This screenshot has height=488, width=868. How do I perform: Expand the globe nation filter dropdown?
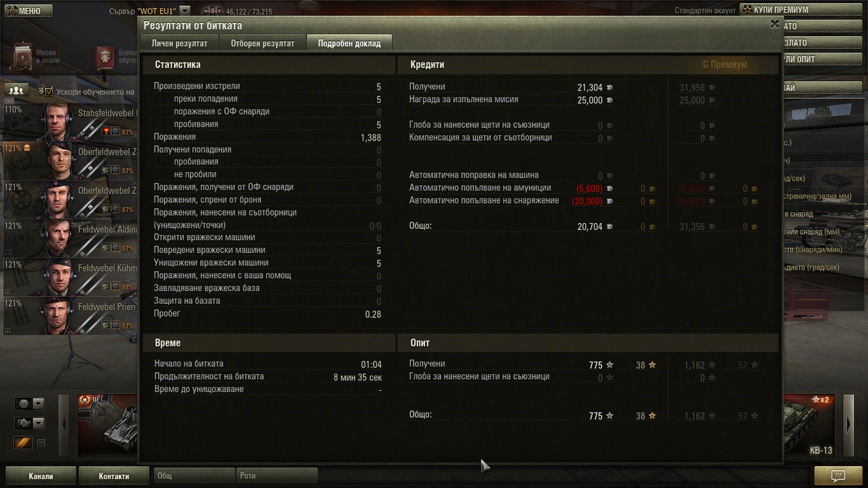pyautogui.click(x=30, y=403)
